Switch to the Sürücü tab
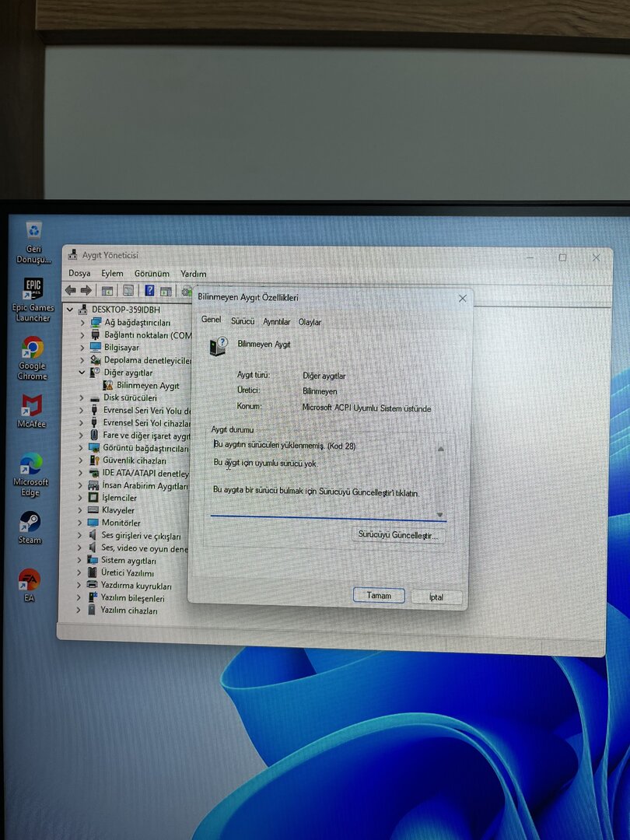 [243, 321]
